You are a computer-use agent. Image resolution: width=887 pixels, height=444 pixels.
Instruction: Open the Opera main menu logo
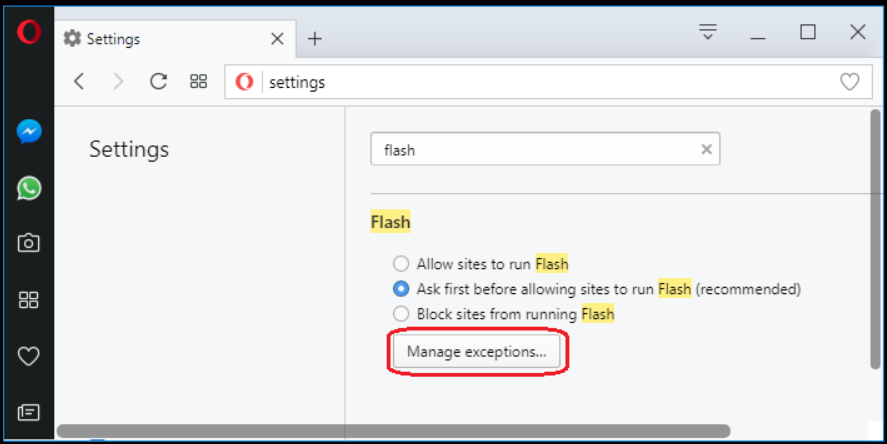(28, 33)
